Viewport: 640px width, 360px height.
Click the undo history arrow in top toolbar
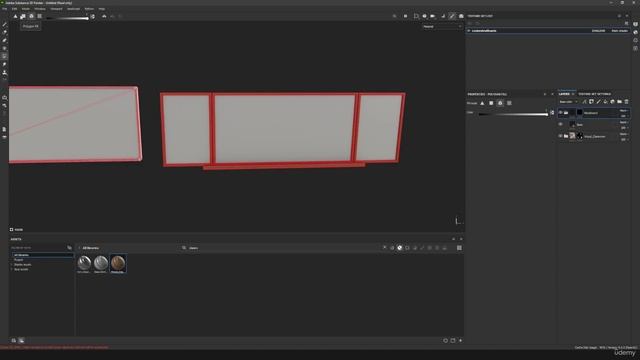[112, 16]
